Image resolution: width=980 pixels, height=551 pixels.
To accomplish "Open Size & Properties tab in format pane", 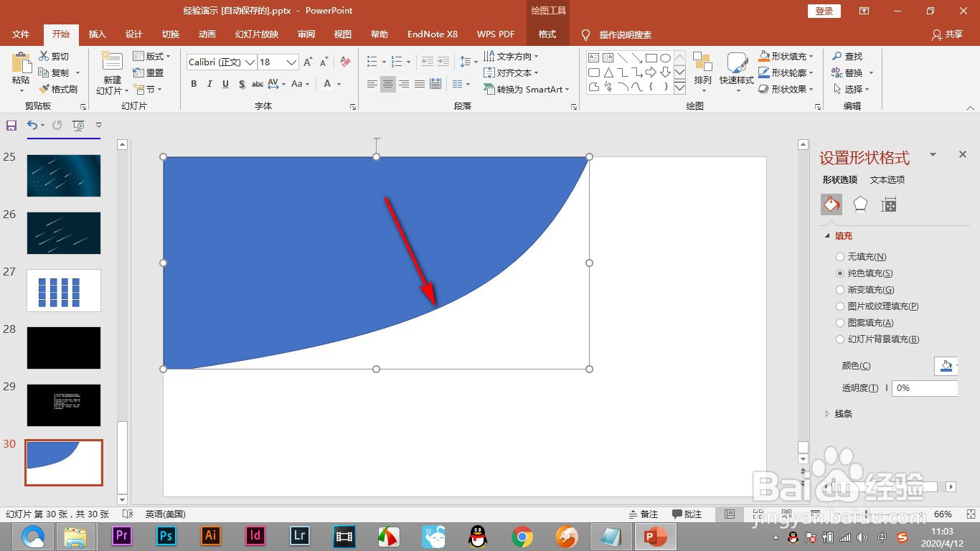I will [889, 204].
